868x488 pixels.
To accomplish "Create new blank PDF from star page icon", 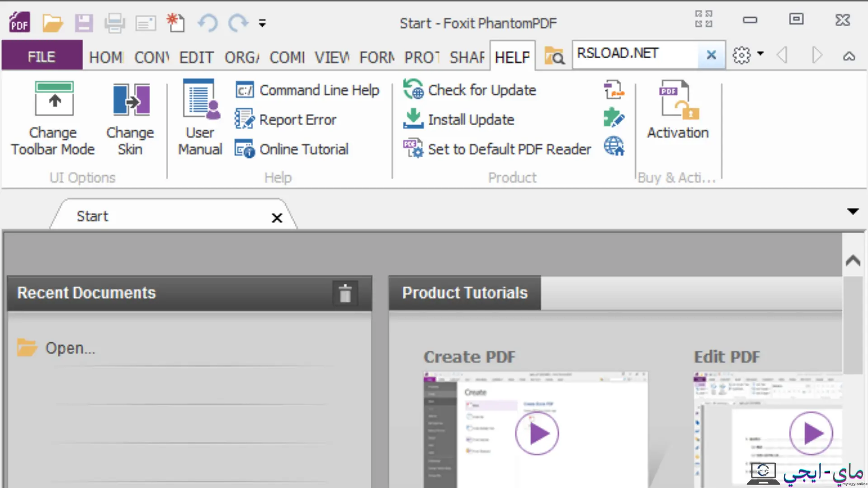I will click(x=175, y=23).
